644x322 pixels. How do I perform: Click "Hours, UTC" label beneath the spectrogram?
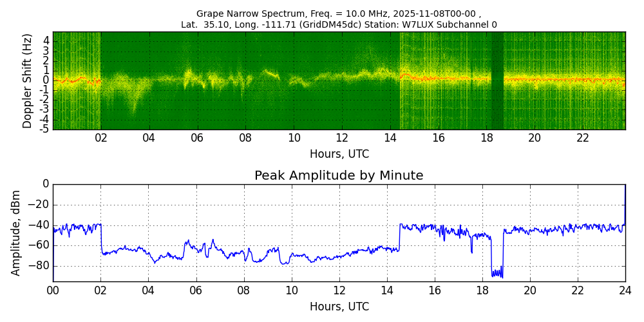[339, 155]
